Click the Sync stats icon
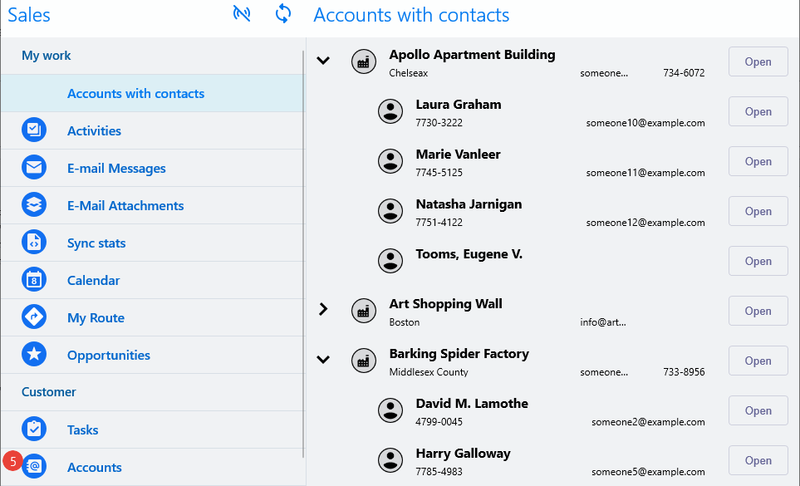800x486 pixels. pyautogui.click(x=34, y=243)
